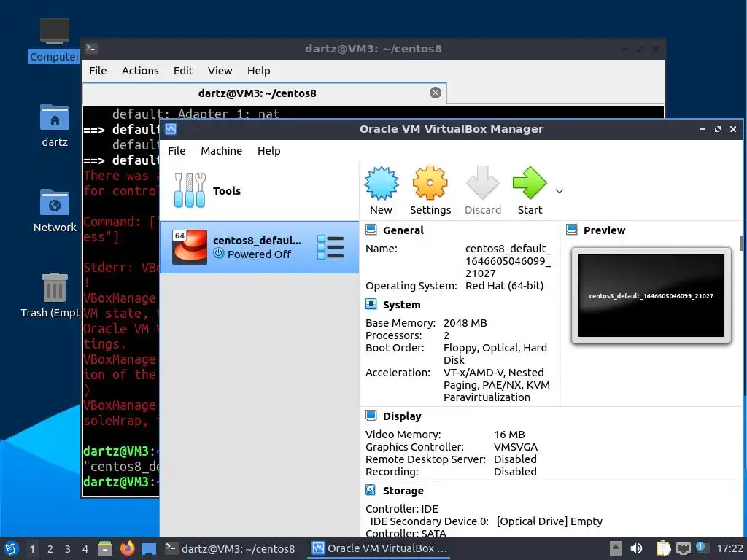Click the terminal window title bar icon
This screenshot has height=560, width=747.
pos(91,49)
